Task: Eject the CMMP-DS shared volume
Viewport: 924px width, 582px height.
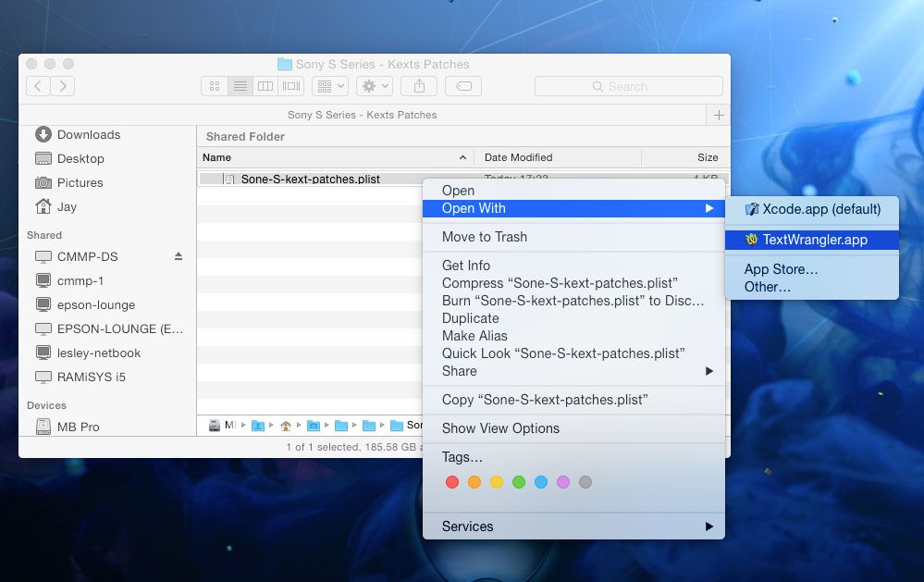Action: [179, 256]
